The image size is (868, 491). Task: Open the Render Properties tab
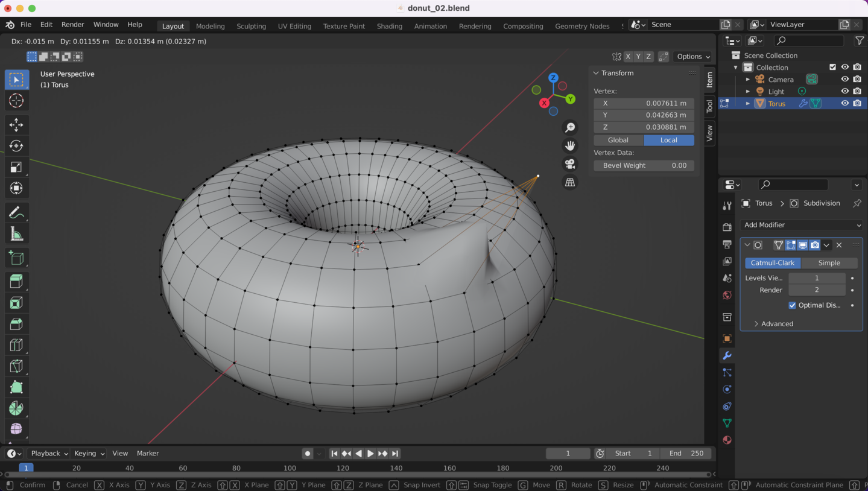tap(727, 227)
